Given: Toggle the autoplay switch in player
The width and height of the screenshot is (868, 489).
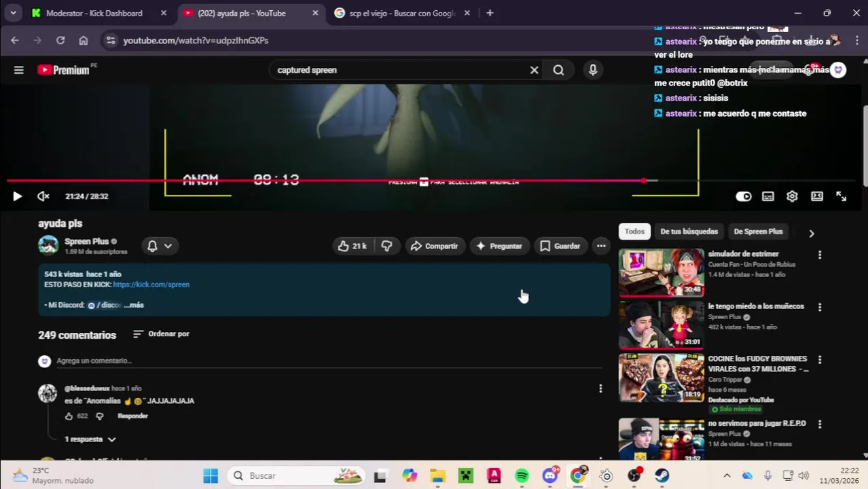Looking at the screenshot, I should pos(744,196).
